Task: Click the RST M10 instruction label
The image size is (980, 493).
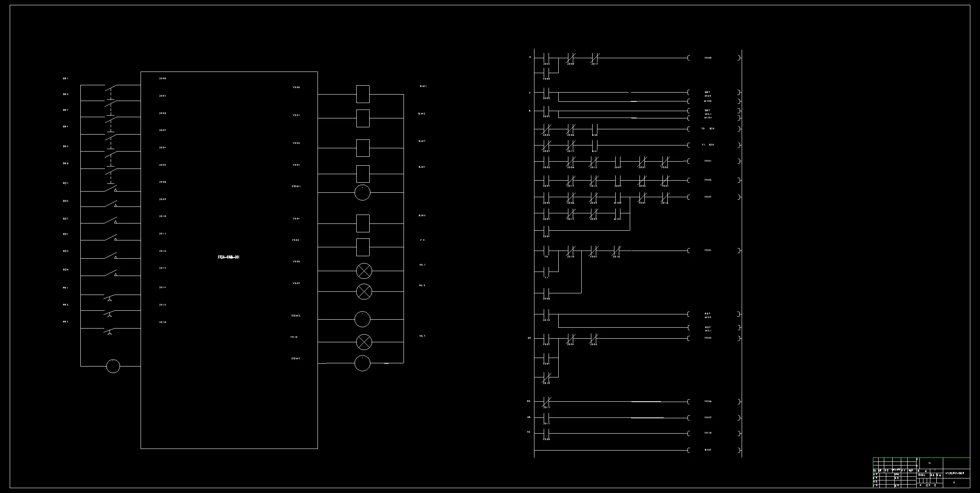Action: coord(708,315)
